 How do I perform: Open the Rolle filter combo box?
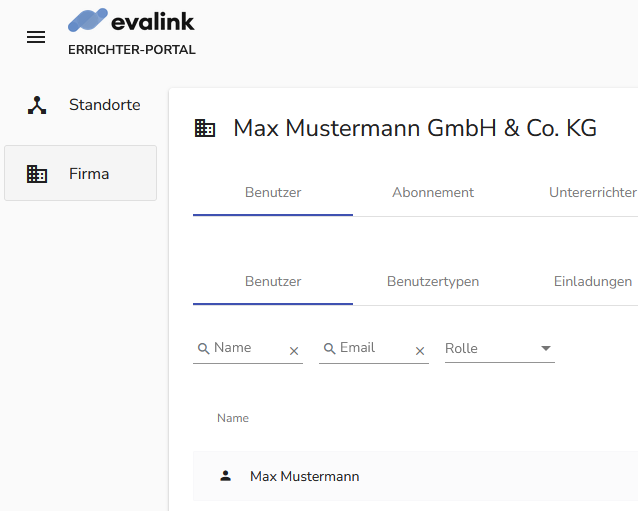(x=500, y=349)
